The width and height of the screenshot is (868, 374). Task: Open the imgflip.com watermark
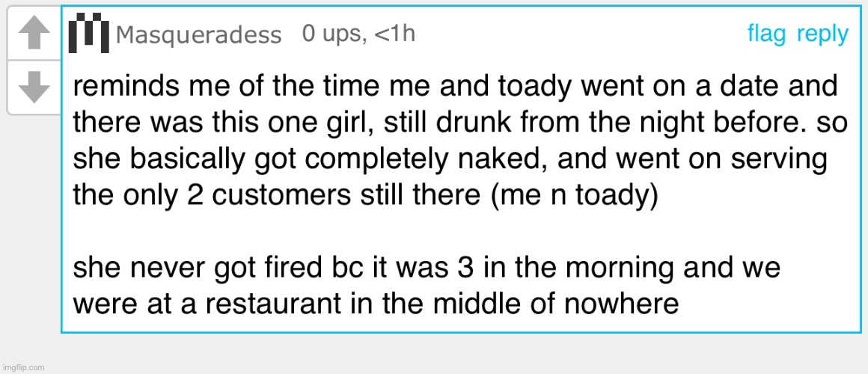[22, 367]
